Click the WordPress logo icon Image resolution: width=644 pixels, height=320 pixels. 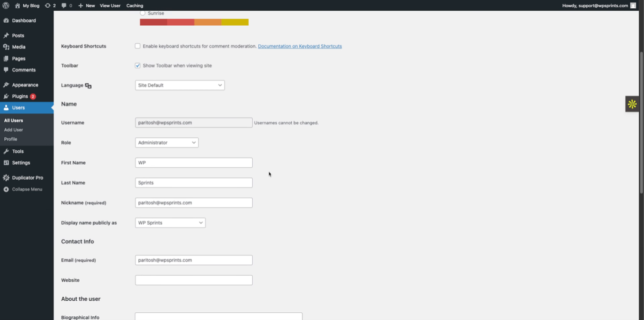tap(6, 5)
